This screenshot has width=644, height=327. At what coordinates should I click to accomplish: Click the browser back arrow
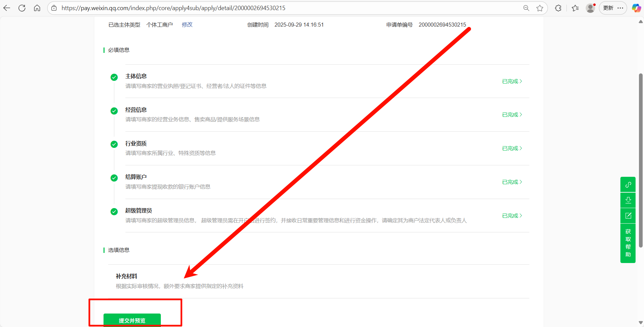tap(7, 8)
